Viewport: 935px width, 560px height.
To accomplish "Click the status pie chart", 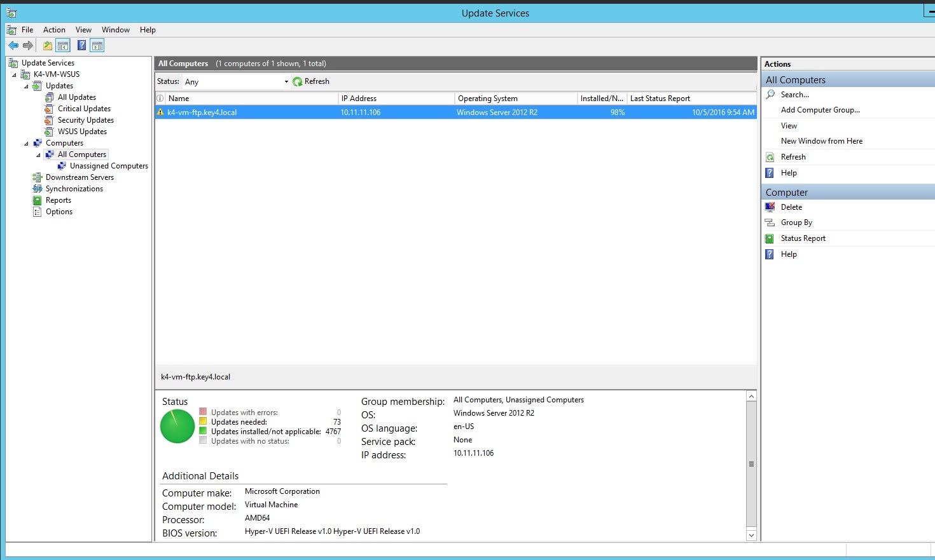I will [177, 426].
